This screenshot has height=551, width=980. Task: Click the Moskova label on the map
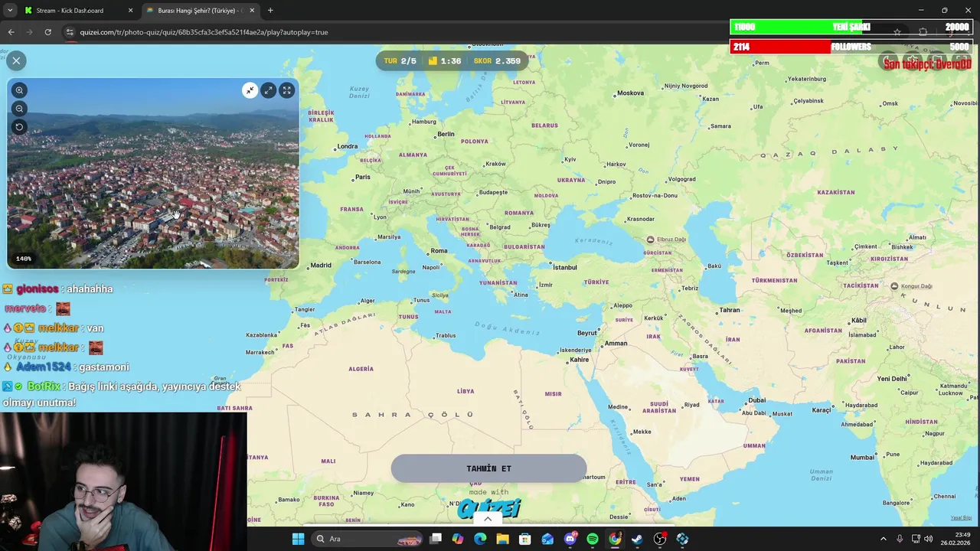point(629,93)
